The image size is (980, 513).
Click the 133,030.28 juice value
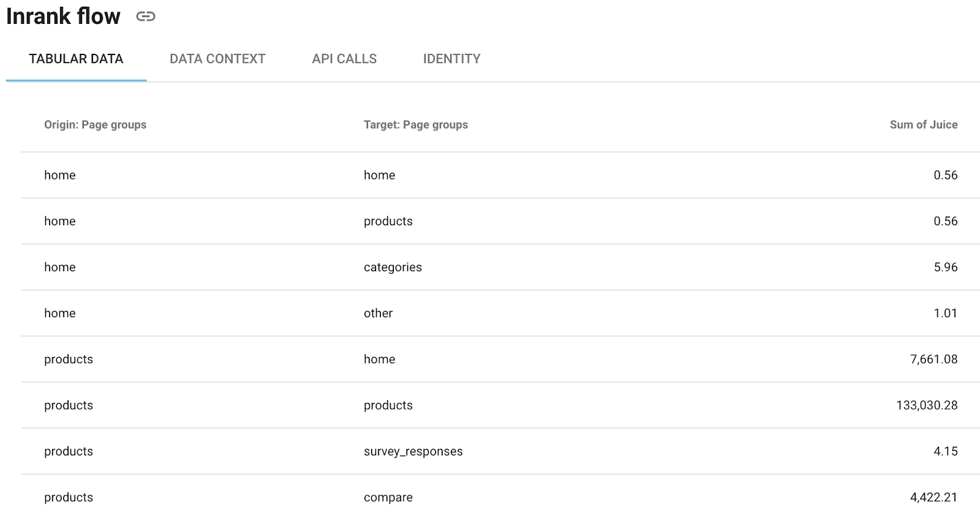click(927, 405)
